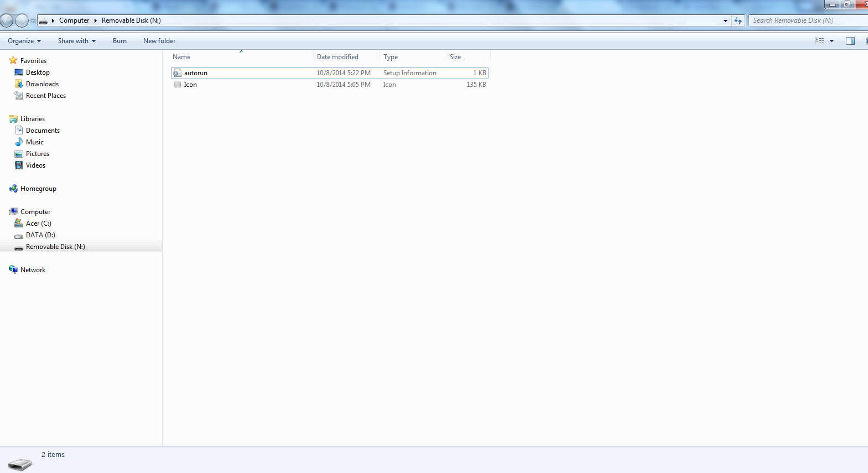This screenshot has width=868, height=473.
Task: Open the recent pages dropdown beside Forward
Action: [33, 21]
